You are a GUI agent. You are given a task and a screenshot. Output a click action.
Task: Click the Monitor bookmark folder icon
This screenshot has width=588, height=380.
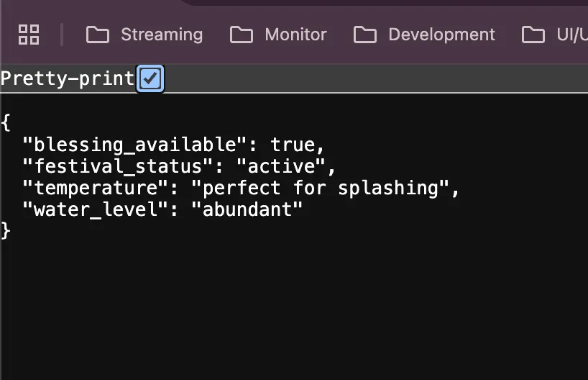pyautogui.click(x=242, y=35)
